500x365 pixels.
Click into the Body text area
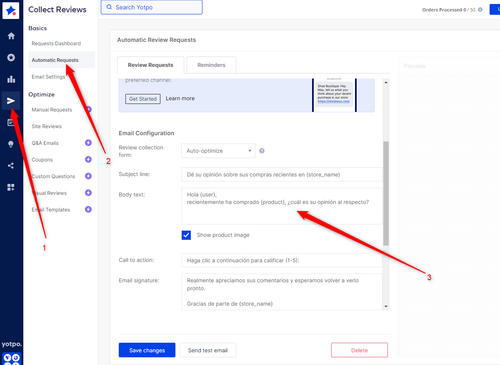[x=282, y=206]
